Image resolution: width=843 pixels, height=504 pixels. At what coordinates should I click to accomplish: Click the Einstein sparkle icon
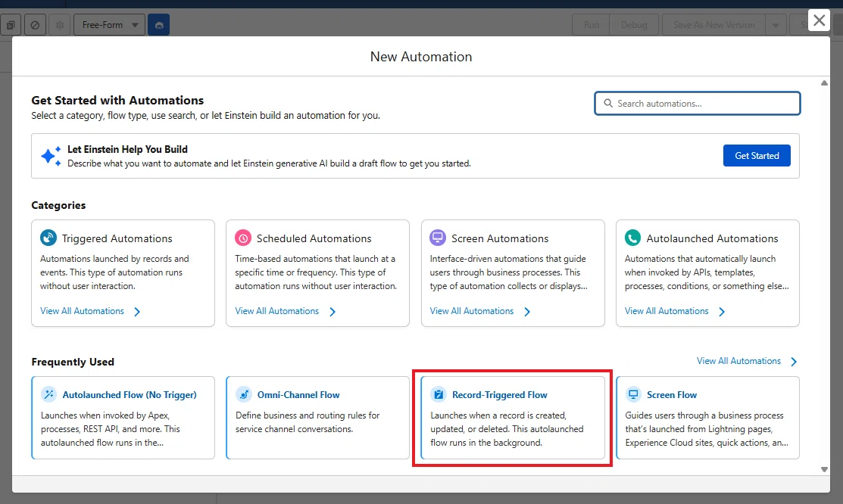tap(51, 156)
